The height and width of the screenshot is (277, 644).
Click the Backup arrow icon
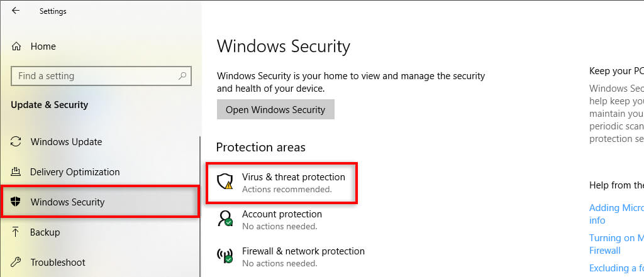(17, 232)
